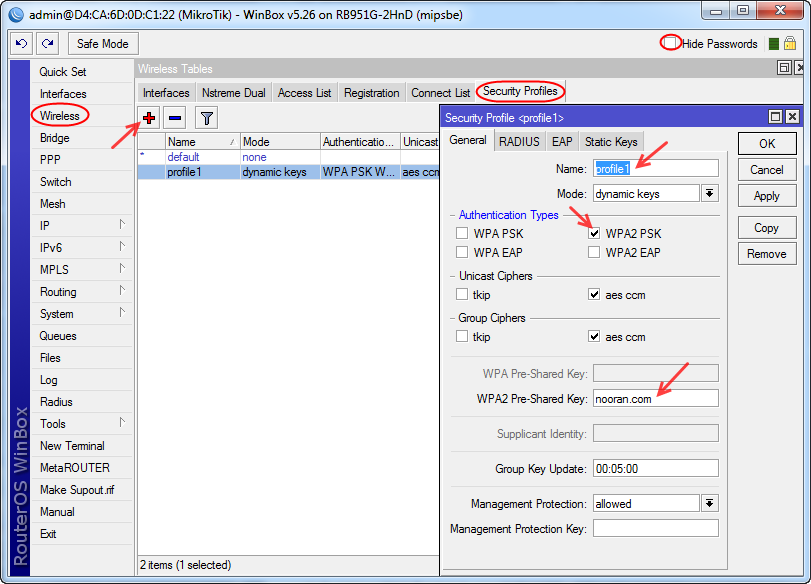Select the General tab in the dialog
This screenshot has width=811, height=584.
coord(468,140)
